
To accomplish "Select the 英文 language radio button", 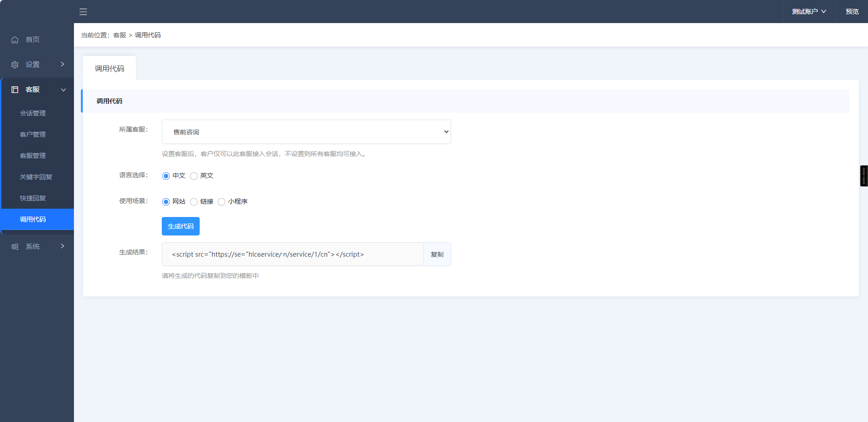I will pyautogui.click(x=194, y=176).
